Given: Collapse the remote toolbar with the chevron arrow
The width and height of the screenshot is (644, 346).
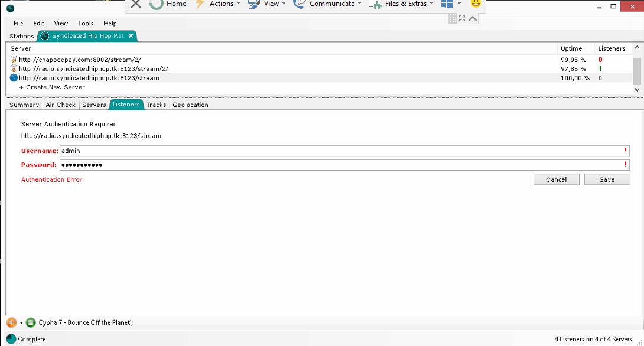Looking at the screenshot, I should click(473, 18).
